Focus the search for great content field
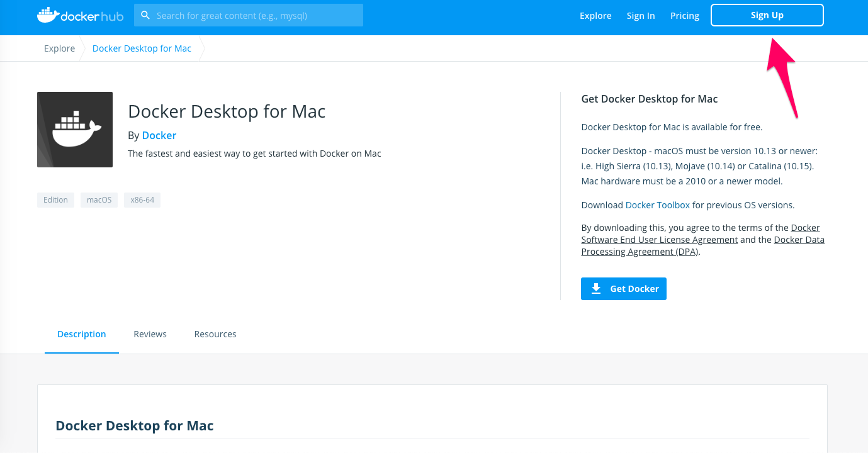The height and width of the screenshot is (453, 868). (x=249, y=15)
